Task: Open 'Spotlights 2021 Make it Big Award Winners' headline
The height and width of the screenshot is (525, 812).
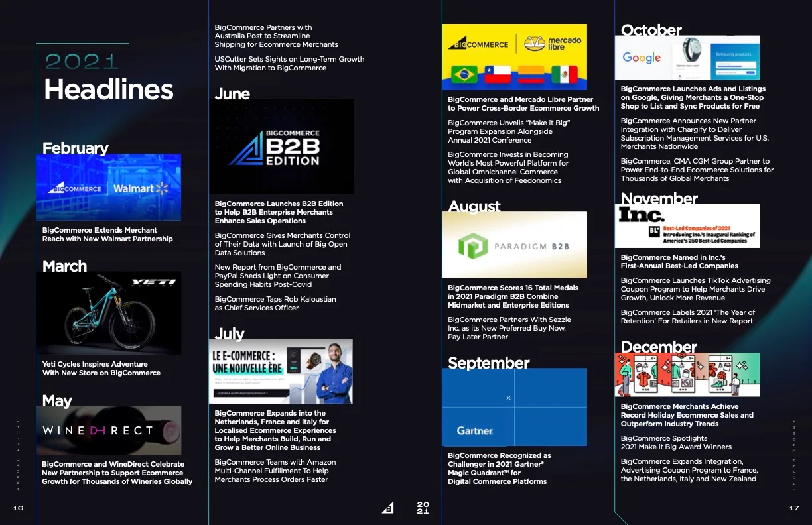Action: pyautogui.click(x=677, y=443)
